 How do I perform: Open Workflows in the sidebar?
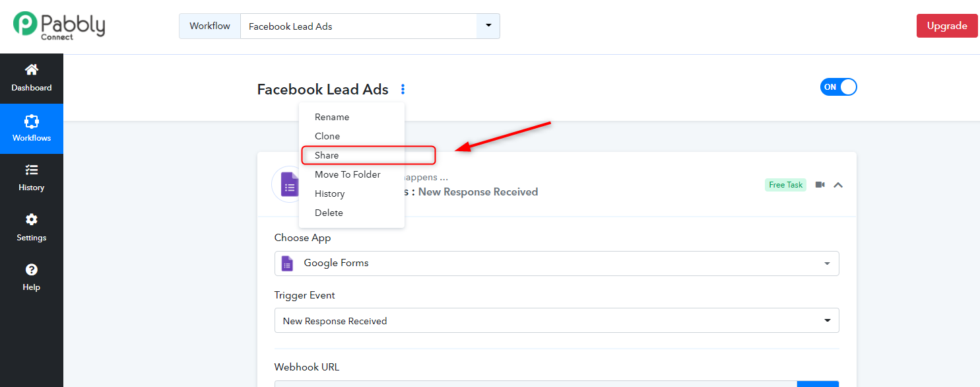32,129
